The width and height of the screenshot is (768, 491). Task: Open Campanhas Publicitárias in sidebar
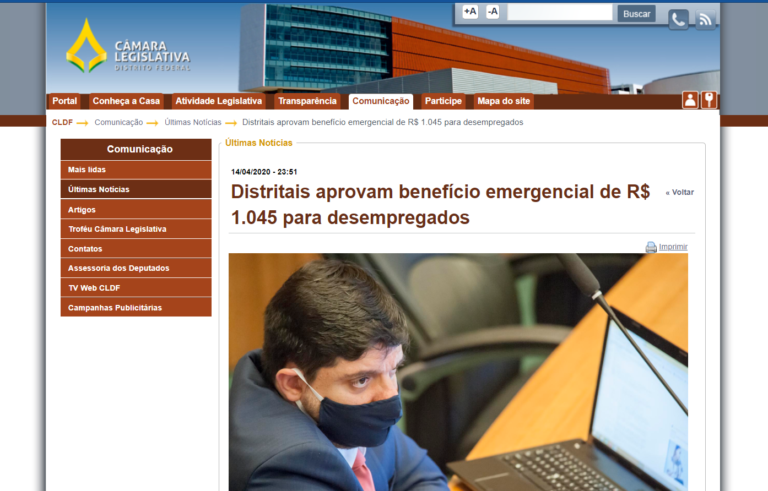click(136, 307)
